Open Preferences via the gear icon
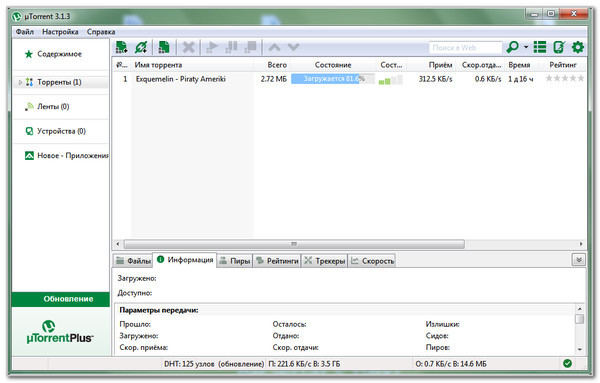Image resolution: width=600 pixels, height=383 pixels. tap(578, 47)
